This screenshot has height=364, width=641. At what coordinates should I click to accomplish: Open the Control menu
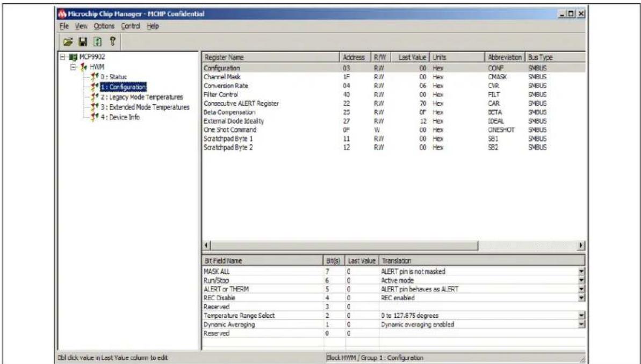click(131, 26)
